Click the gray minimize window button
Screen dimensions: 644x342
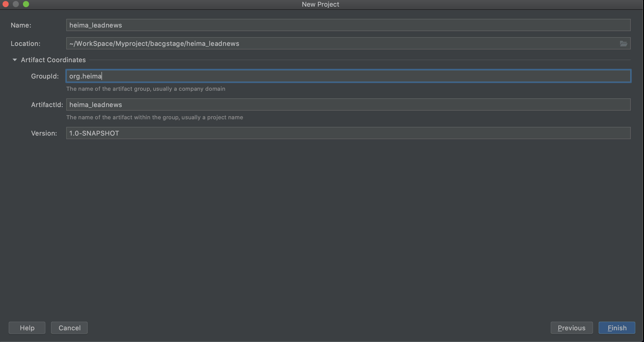pyautogui.click(x=16, y=4)
